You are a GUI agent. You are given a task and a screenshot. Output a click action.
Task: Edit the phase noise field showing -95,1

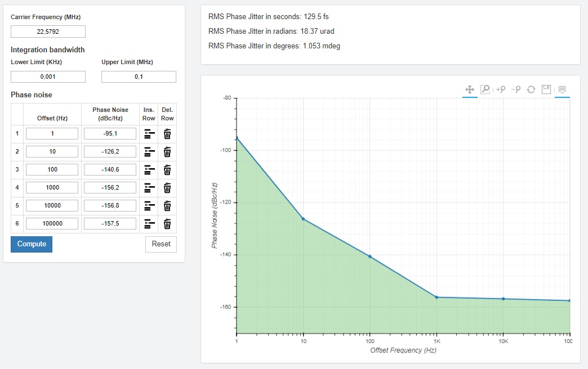pos(110,134)
